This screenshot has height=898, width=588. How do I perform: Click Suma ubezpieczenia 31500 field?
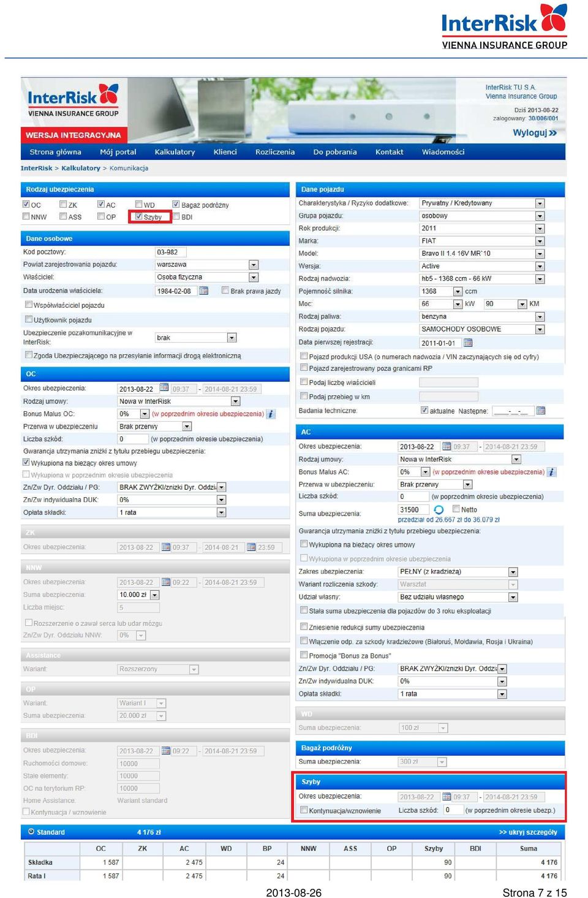tap(414, 509)
